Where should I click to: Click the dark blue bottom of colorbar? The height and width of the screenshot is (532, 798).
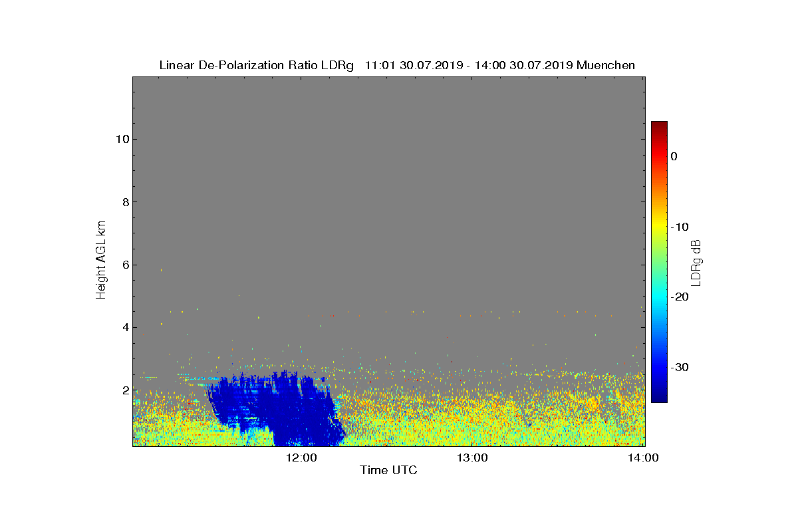[659, 398]
